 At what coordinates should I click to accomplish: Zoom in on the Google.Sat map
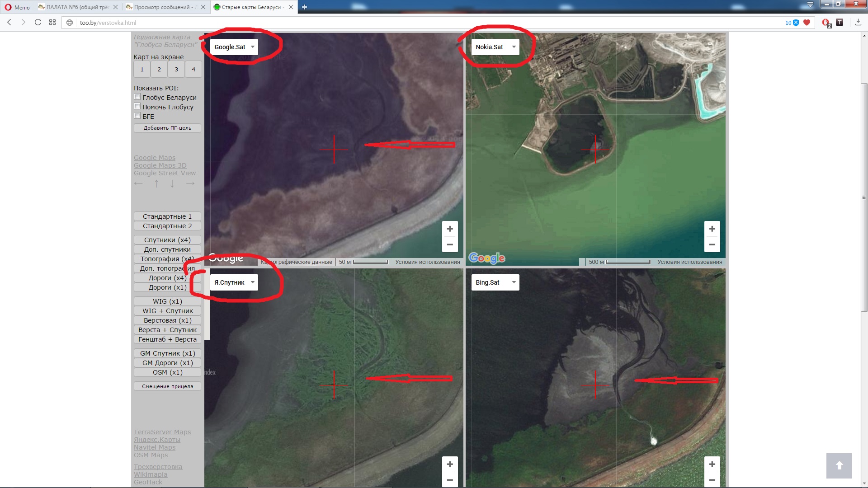pos(449,229)
